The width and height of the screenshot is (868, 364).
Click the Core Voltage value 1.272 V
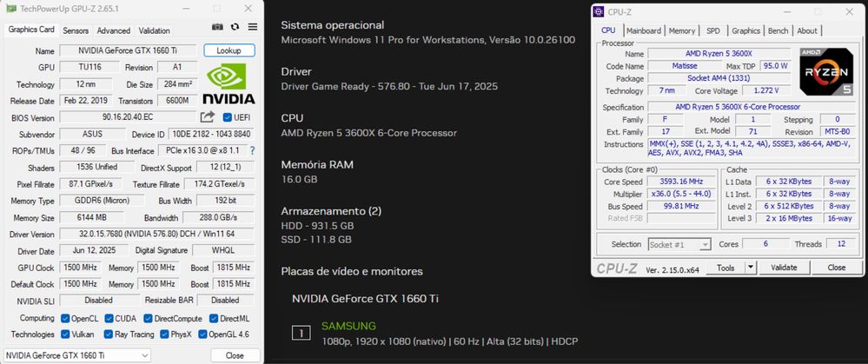coord(766,90)
